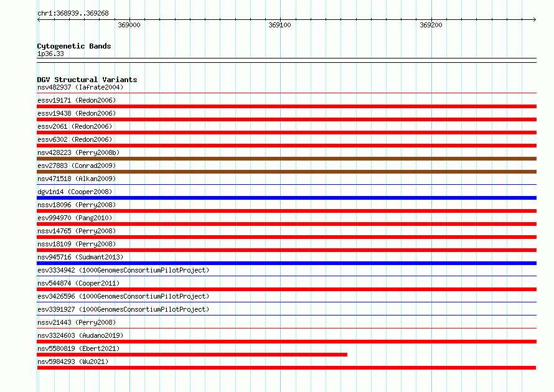Open variant essv6302 (Redon2006)
Screen dimensions: 554x392
pos(75,139)
